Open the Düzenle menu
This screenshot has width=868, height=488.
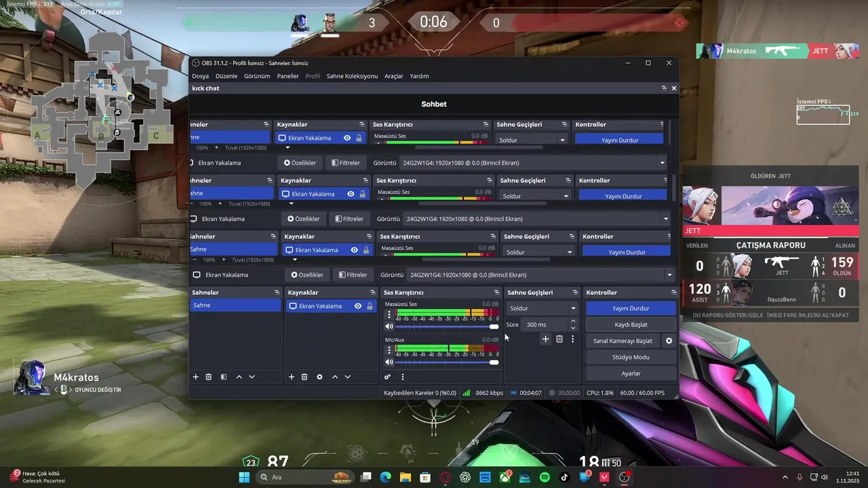[226, 76]
